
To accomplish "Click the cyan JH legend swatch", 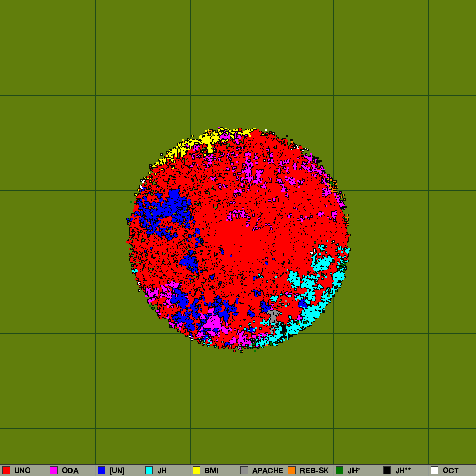I will coord(149,470).
